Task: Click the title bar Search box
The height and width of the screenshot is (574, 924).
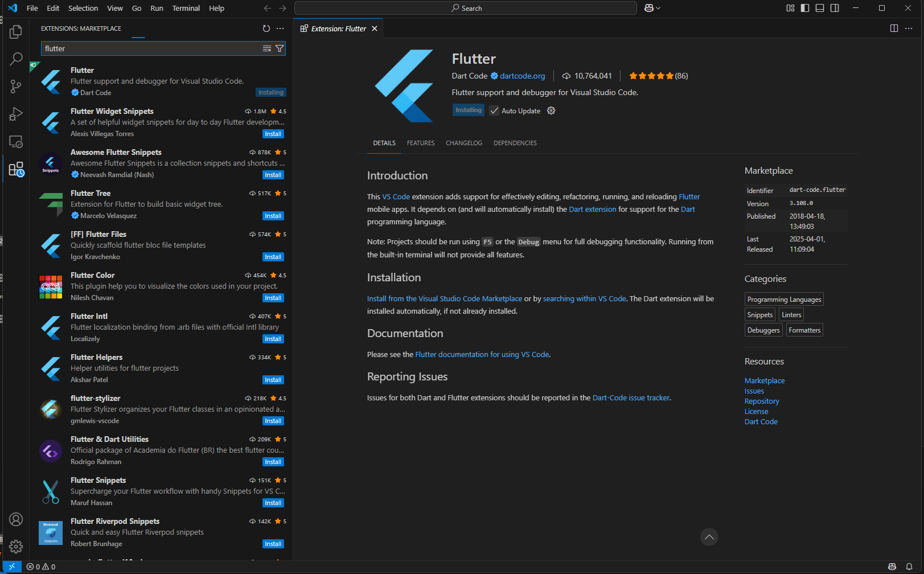Action: tap(466, 8)
